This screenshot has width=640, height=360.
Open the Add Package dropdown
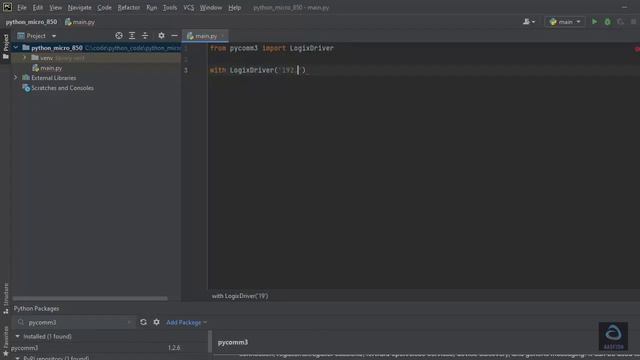[187, 322]
